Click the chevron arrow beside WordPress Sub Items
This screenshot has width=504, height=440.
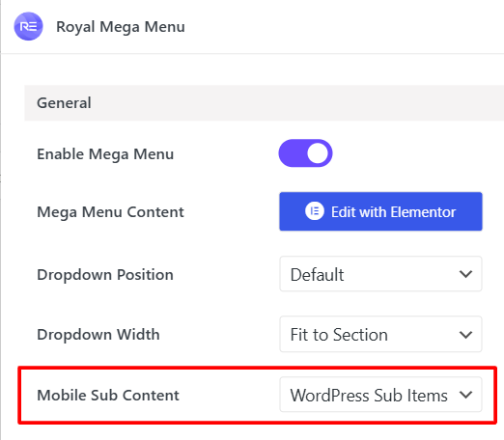pyautogui.click(x=465, y=395)
